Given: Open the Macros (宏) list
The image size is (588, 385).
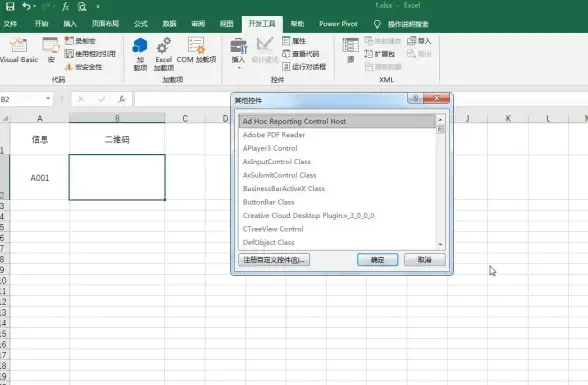Looking at the screenshot, I should pos(51,50).
